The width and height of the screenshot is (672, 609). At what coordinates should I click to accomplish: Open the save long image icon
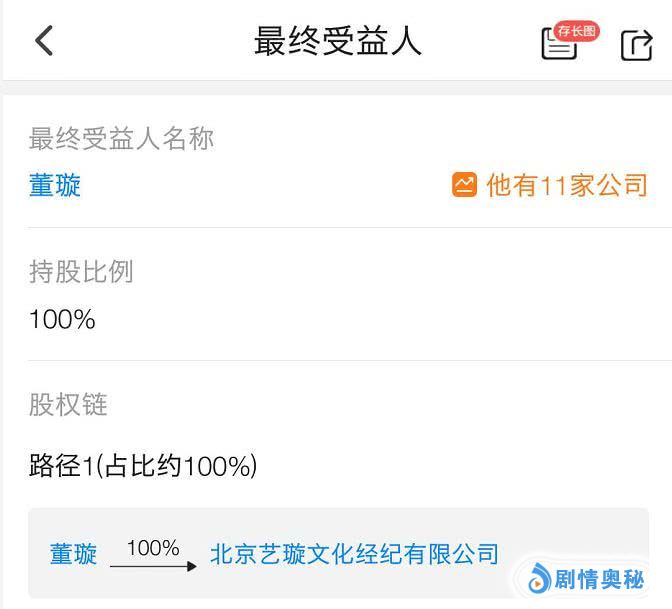tap(558, 44)
